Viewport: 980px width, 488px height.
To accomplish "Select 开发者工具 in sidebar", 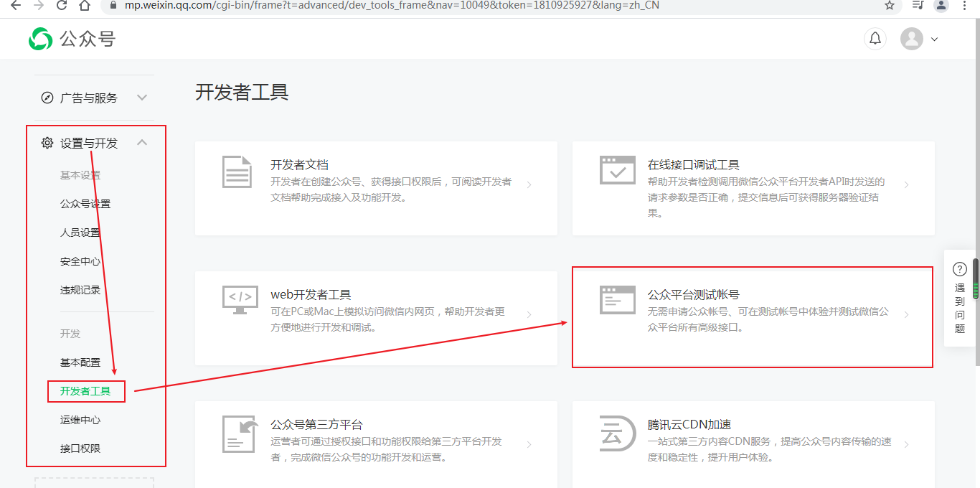I will 85,391.
